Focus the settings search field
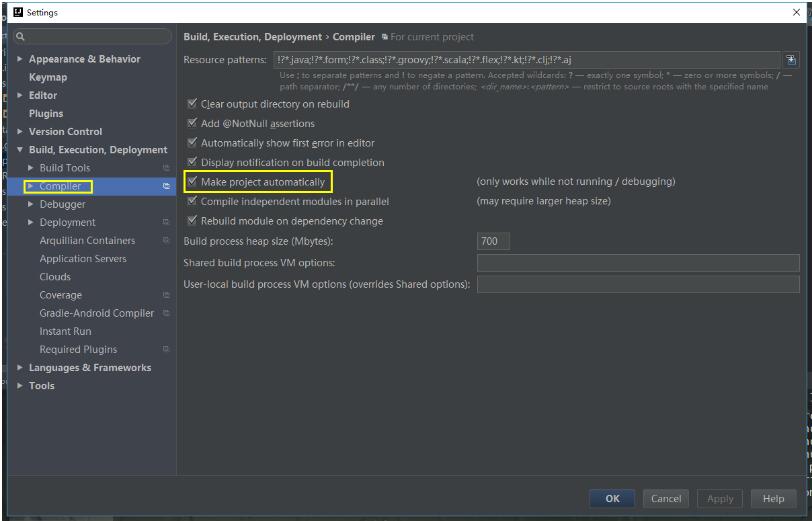This screenshot has width=812, height=521. tap(93, 36)
